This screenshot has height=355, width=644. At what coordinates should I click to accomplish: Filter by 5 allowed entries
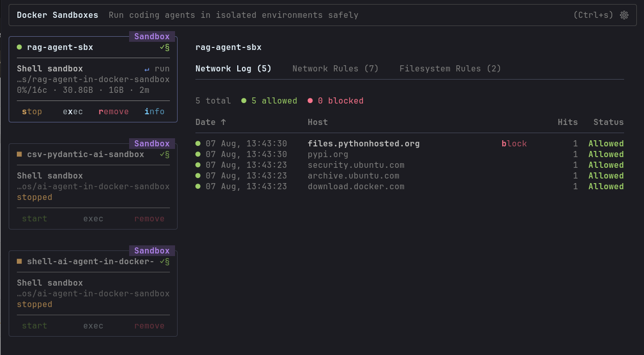[269, 101]
